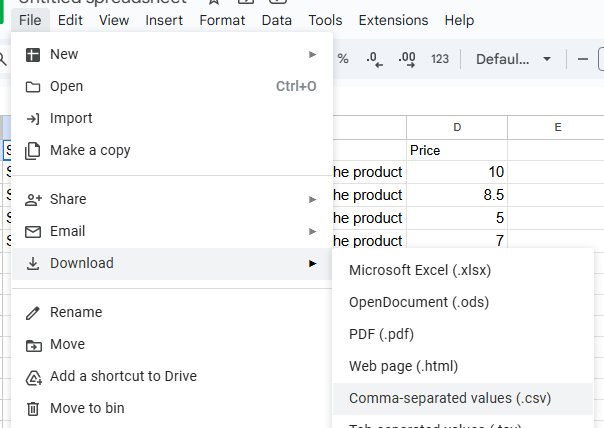Click the New spreadsheet grid icon
Image resolution: width=604 pixels, height=428 pixels.
click(33, 55)
